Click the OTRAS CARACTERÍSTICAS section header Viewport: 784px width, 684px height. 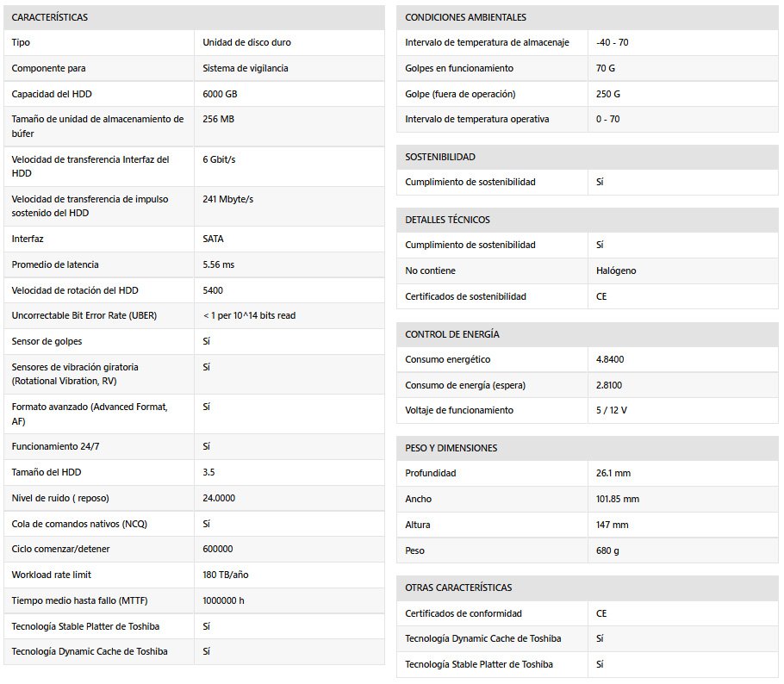pos(458,588)
